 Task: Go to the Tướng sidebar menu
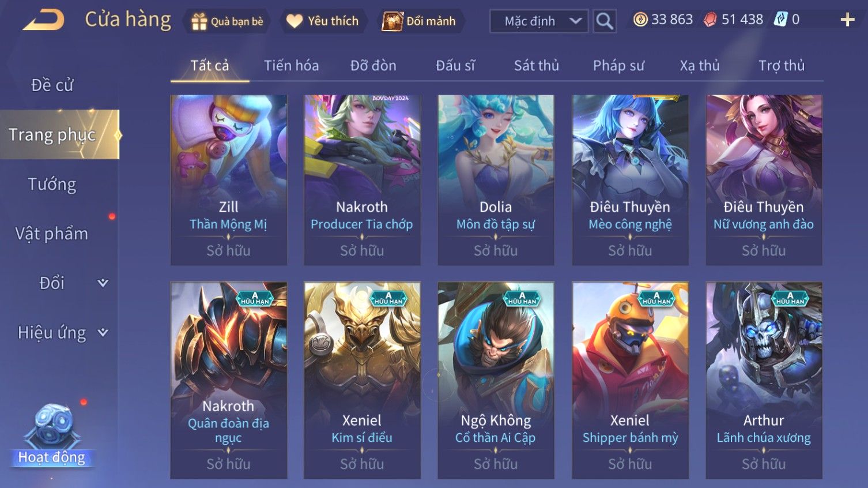52,185
